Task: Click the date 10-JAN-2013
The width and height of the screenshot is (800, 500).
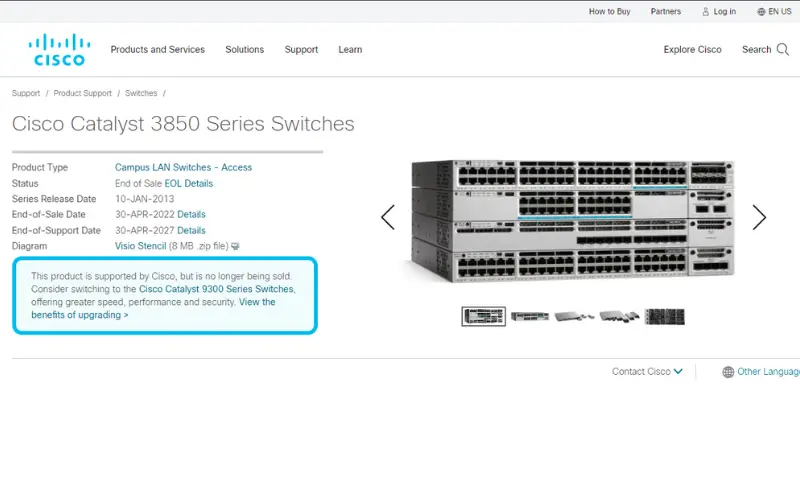Action: point(144,199)
